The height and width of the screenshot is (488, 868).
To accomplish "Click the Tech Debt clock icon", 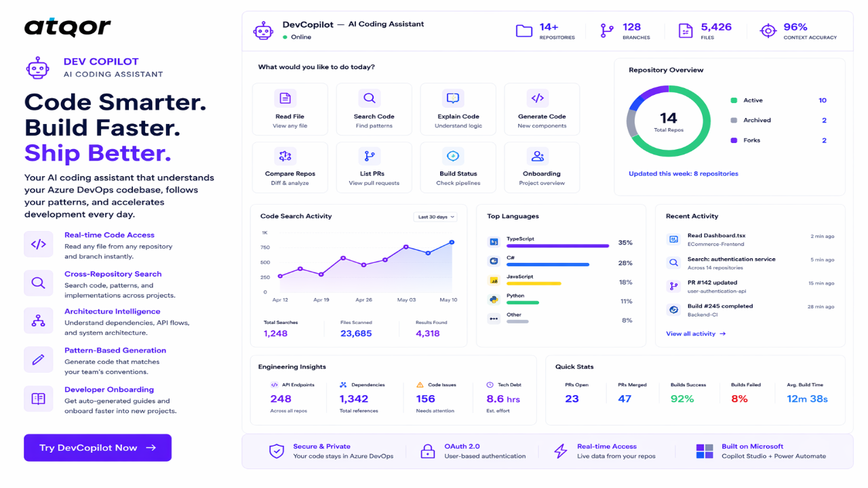I will click(490, 385).
